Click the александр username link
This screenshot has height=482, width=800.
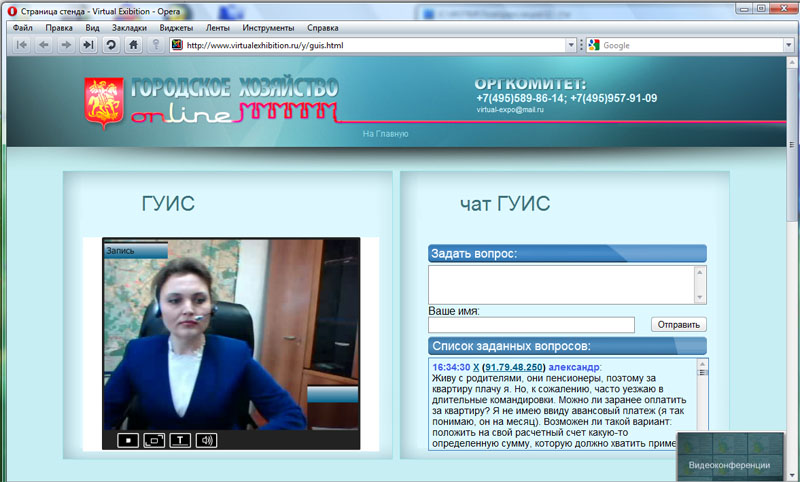coord(574,367)
